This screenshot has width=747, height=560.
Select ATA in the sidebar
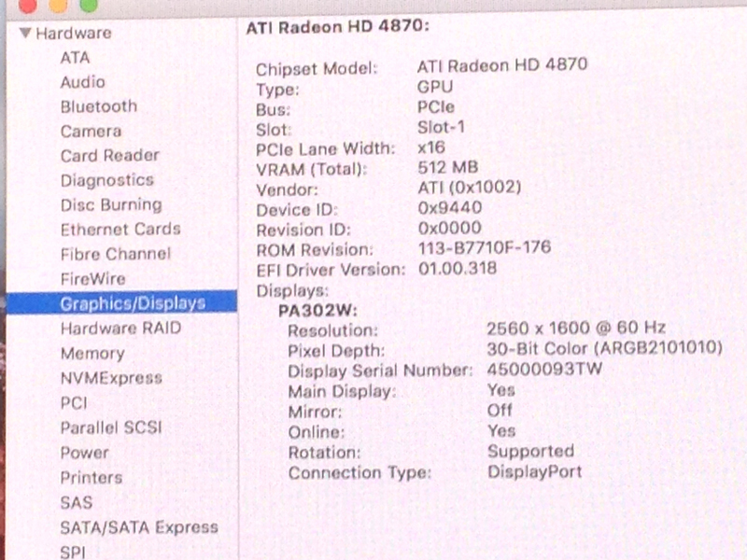tap(75, 58)
